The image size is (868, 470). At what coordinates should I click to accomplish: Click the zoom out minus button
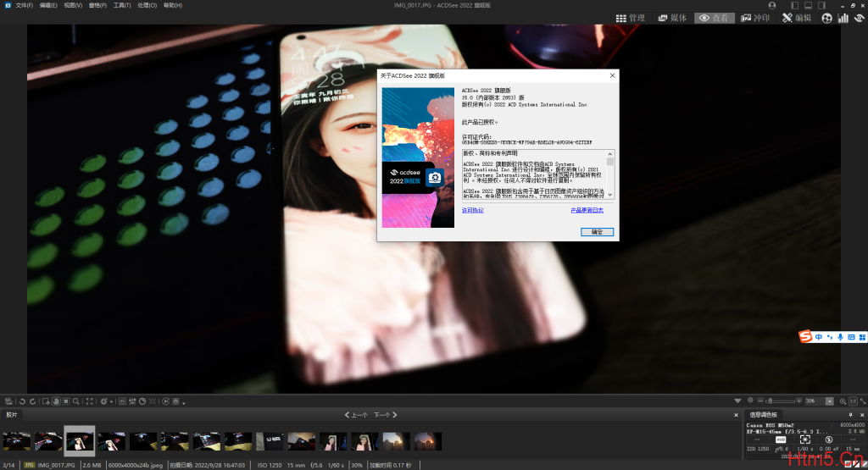pyautogui.click(x=760, y=401)
